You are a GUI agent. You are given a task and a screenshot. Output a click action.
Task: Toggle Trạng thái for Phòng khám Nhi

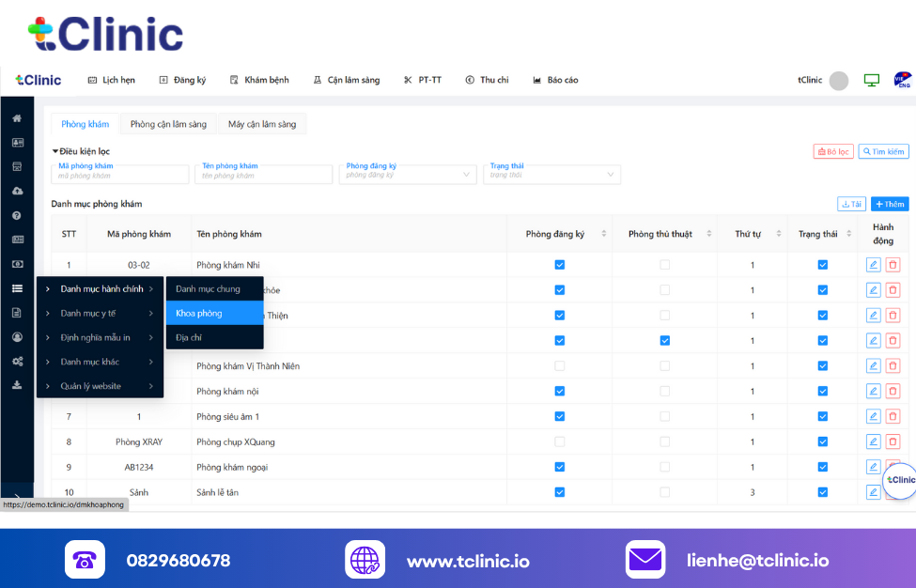click(823, 265)
